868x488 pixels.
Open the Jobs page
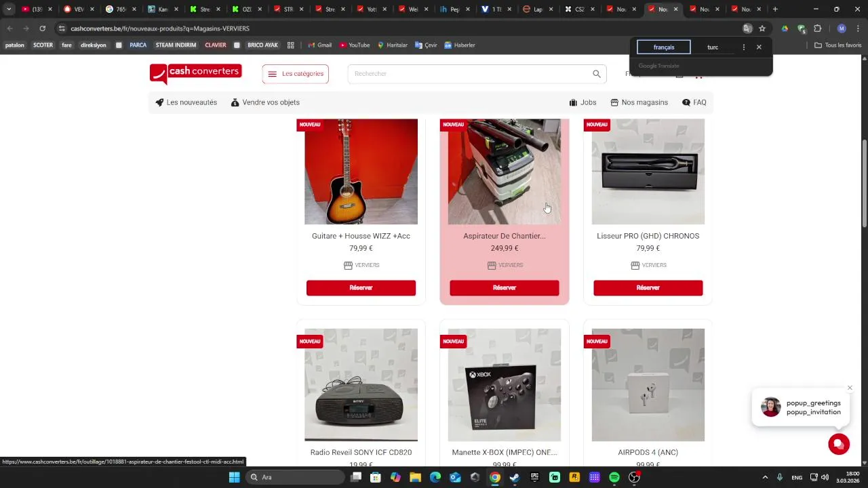coord(583,102)
